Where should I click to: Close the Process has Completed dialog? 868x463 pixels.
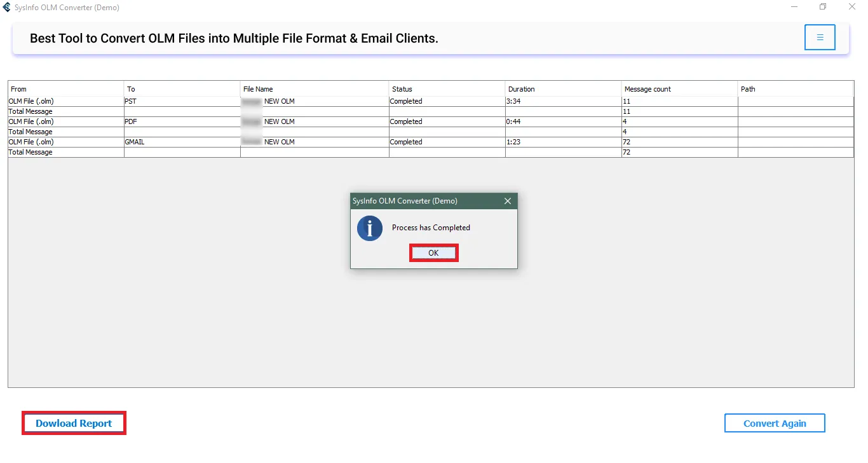point(507,201)
